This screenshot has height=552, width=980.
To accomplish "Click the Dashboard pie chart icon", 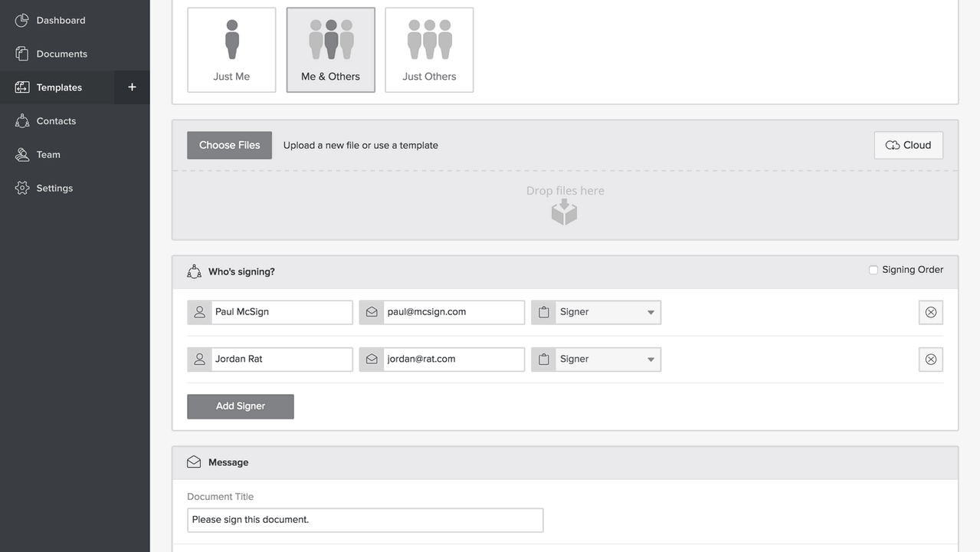I will [x=22, y=21].
